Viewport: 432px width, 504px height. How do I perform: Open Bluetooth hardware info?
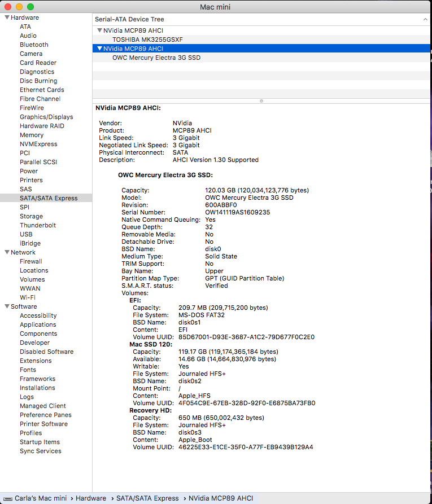pyautogui.click(x=34, y=45)
